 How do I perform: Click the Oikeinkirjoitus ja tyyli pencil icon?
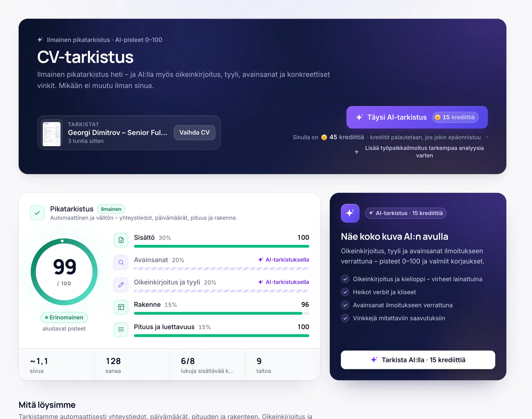(121, 285)
